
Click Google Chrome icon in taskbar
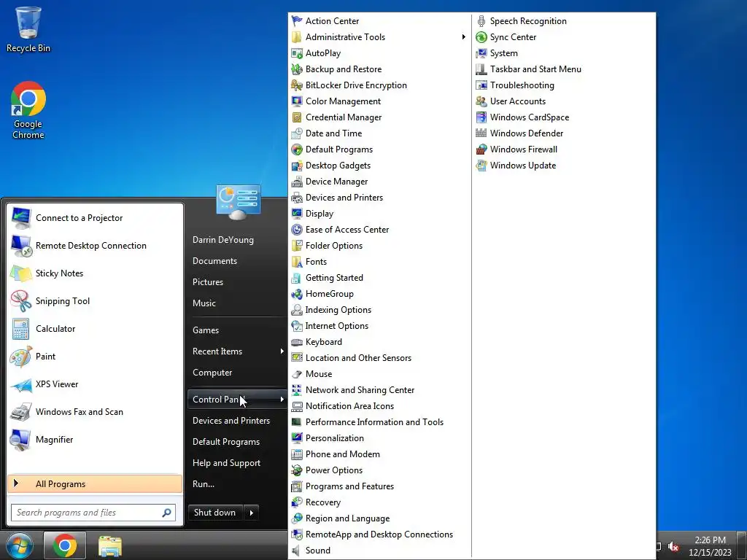click(65, 545)
